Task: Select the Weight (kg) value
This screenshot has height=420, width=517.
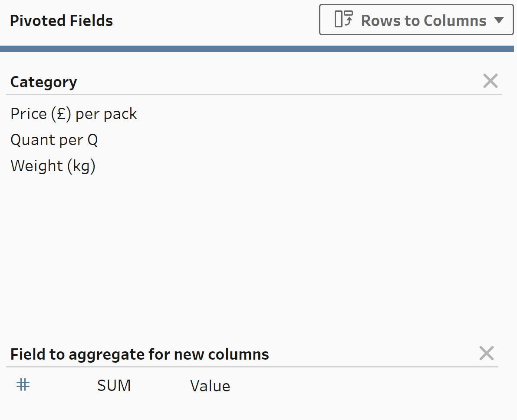Action: (x=53, y=166)
